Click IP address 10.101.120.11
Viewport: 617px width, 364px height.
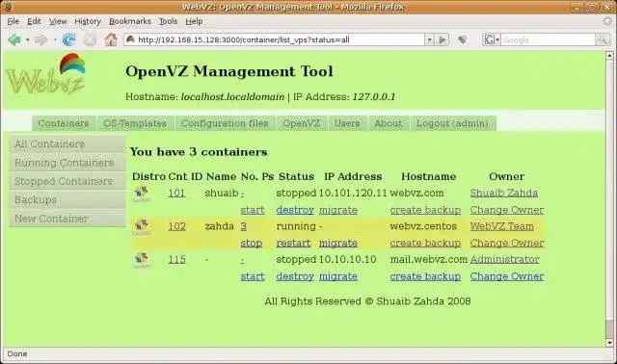coord(353,193)
